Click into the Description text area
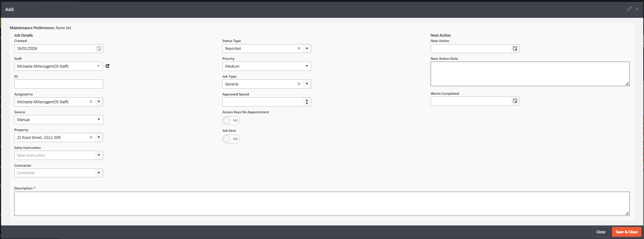644x239 pixels. coord(321,204)
